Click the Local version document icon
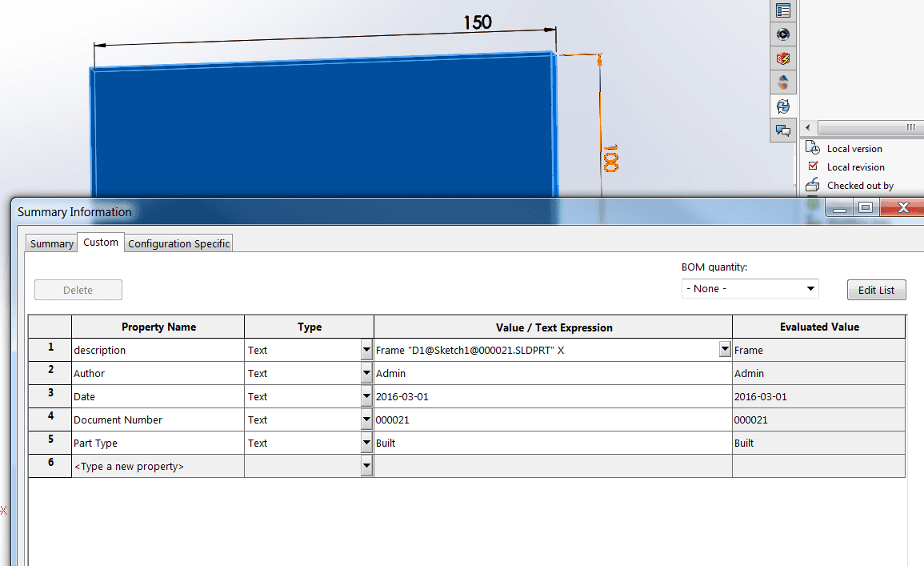 [814, 148]
